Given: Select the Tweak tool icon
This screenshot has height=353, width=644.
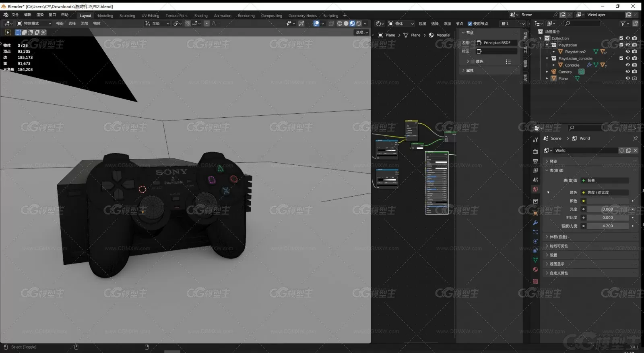Looking at the screenshot, I should [x=8, y=32].
